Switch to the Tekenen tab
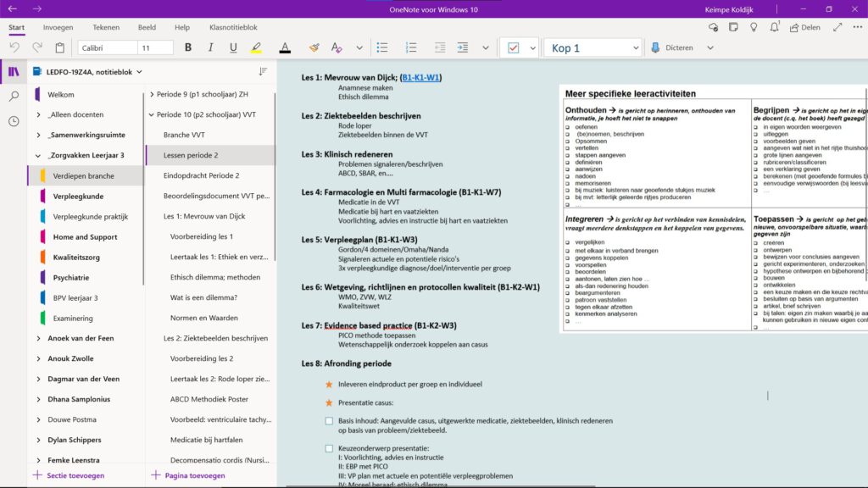This screenshot has width=868, height=488. tap(106, 27)
